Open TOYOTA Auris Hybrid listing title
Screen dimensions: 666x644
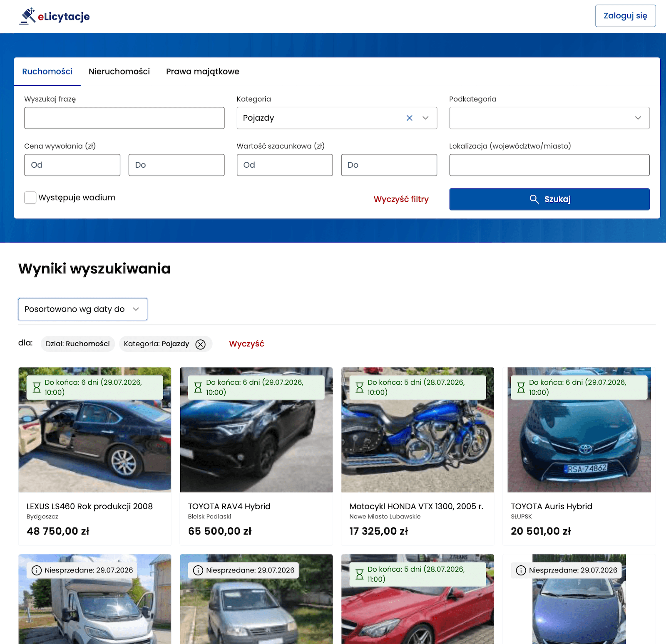tap(552, 506)
